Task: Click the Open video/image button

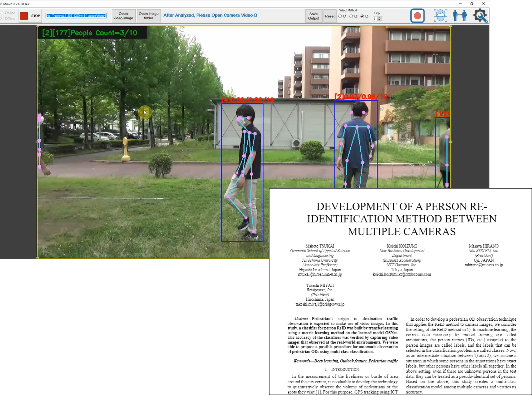Action: [x=123, y=16]
